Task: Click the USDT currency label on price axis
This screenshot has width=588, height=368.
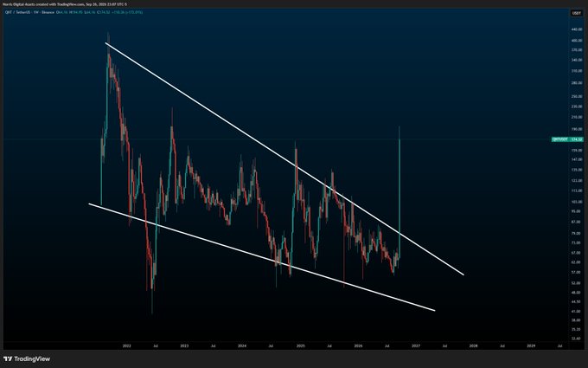Action: point(577,13)
